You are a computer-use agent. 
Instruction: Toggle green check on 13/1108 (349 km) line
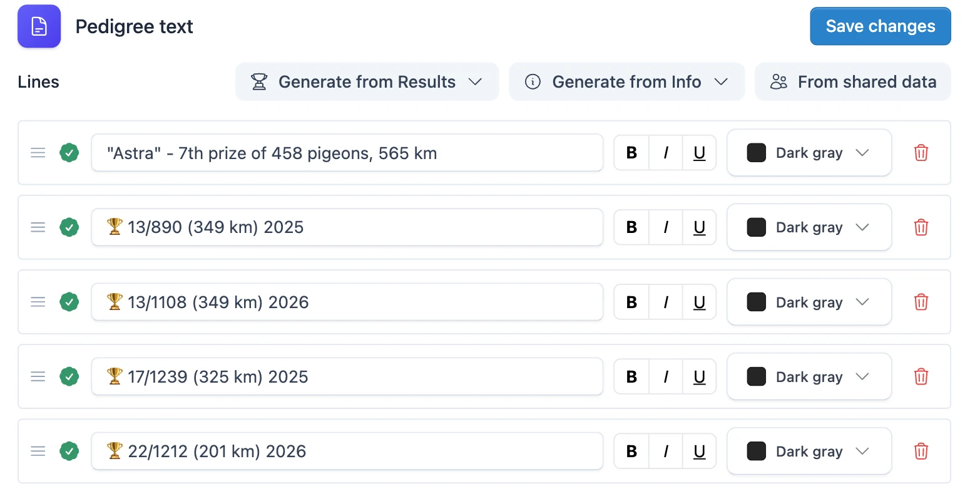(x=69, y=302)
